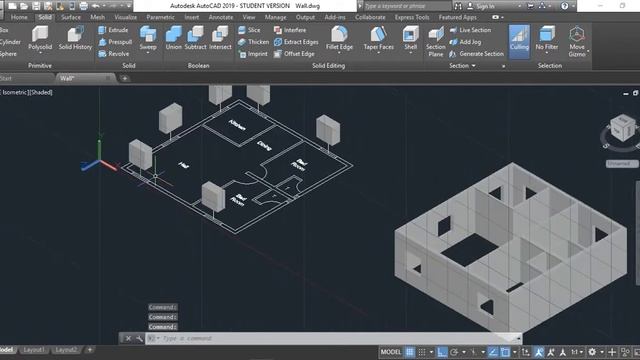Screen dimensions: 640x360
Task: Open the Solid History tool
Action: click(x=75, y=38)
